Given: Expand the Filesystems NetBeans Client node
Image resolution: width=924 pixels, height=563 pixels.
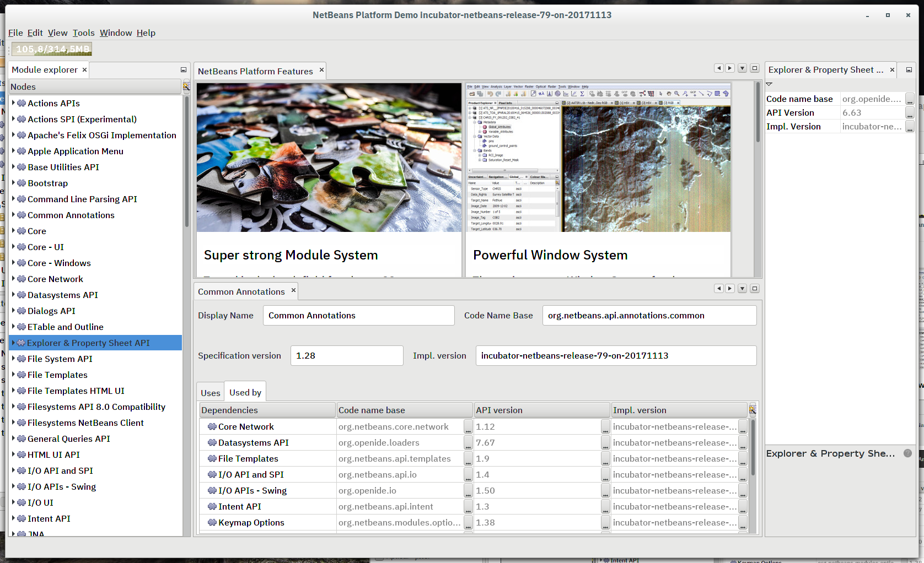Looking at the screenshot, I should [13, 423].
